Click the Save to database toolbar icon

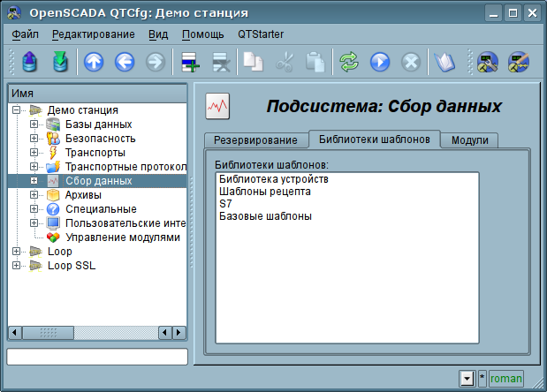60,62
